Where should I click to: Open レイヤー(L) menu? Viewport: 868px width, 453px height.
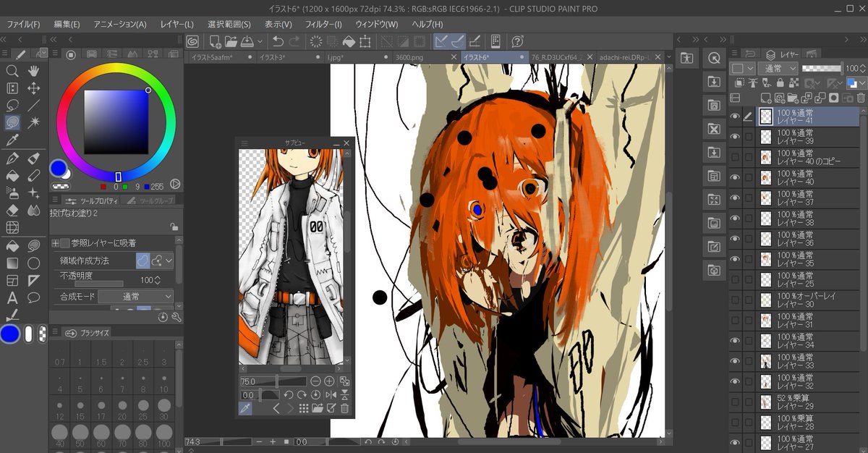(x=177, y=24)
